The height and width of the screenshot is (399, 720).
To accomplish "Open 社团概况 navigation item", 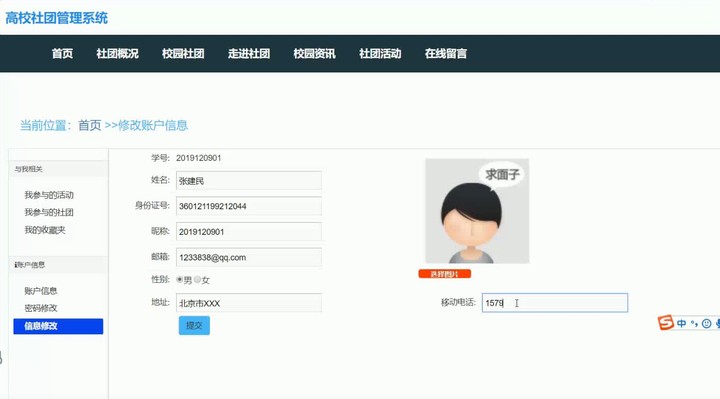I will point(118,54).
